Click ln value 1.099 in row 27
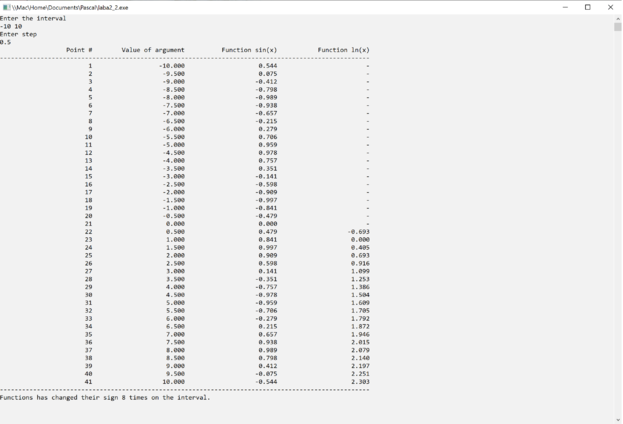The height and width of the screenshot is (424, 623). (x=360, y=271)
